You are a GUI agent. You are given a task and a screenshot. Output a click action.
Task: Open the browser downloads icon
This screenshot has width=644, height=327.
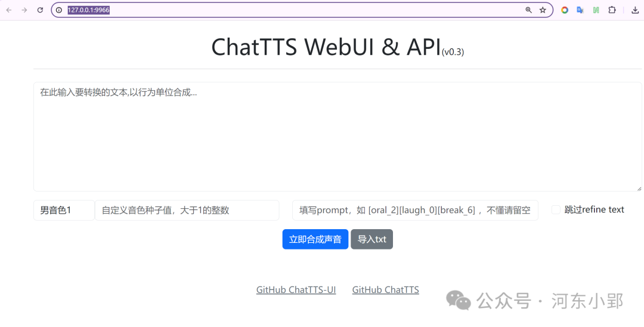635,10
